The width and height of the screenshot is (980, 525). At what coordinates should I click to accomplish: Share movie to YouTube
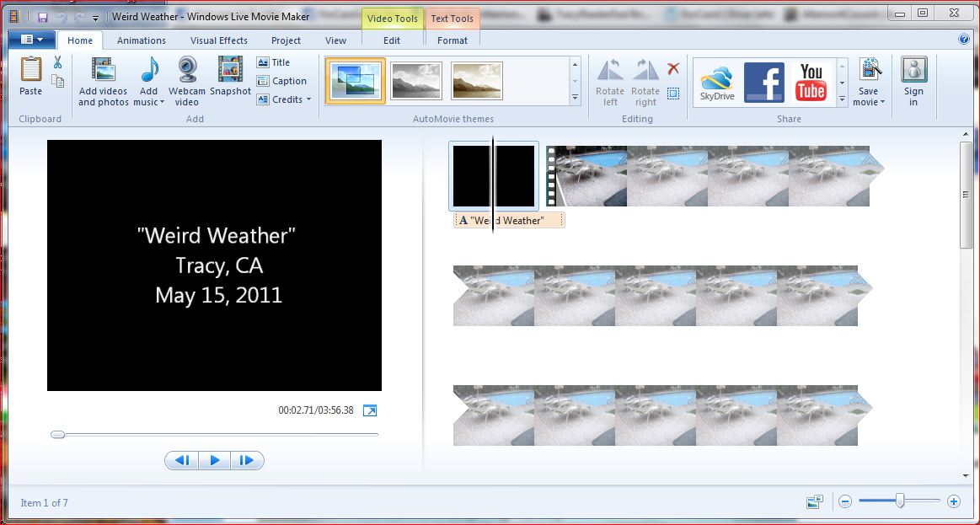tap(811, 82)
